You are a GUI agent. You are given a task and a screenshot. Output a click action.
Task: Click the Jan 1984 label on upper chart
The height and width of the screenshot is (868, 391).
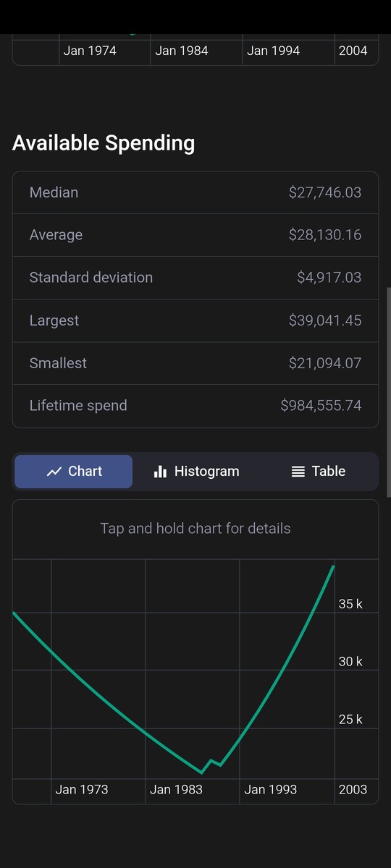click(x=182, y=51)
